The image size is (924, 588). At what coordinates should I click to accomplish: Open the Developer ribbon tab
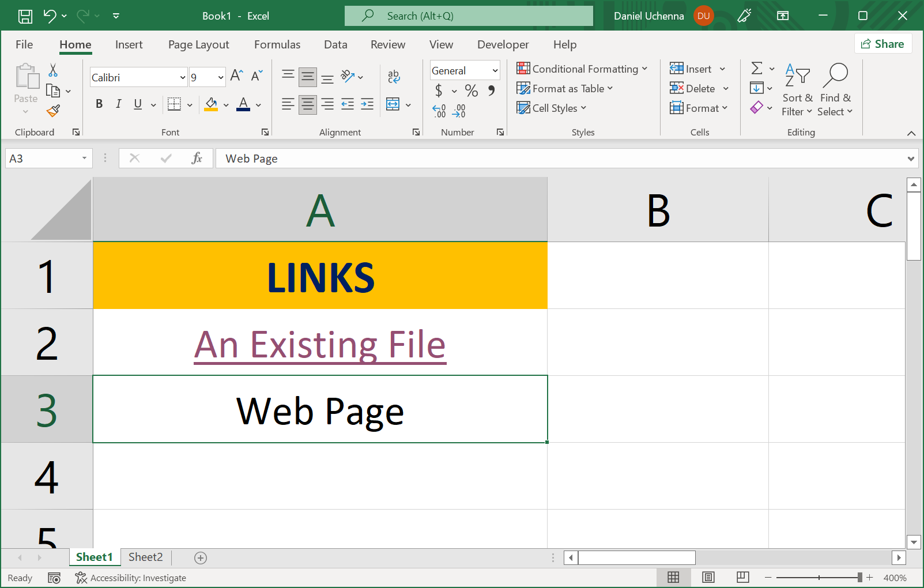[x=503, y=44]
